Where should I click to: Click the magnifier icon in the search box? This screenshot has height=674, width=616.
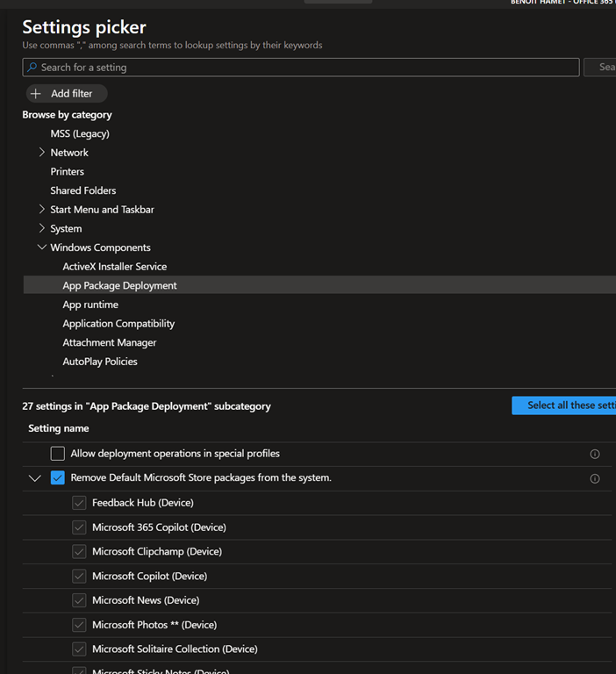[32, 68]
